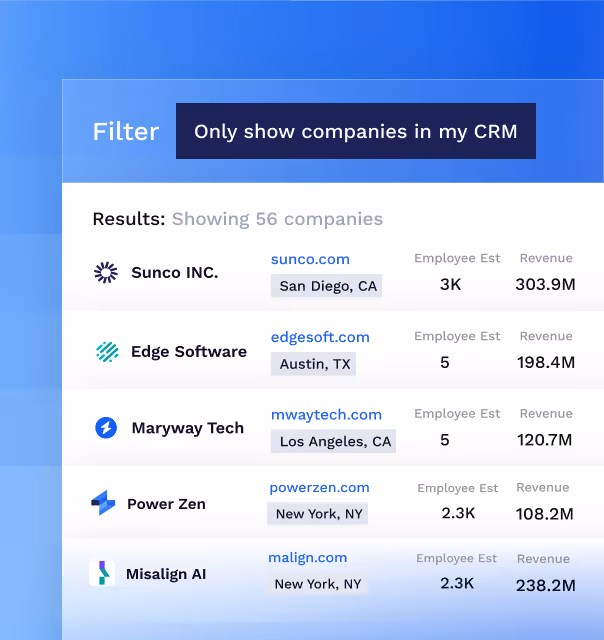Viewport: 604px width, 640px height.
Task: Click the Filter label
Action: [x=126, y=131]
